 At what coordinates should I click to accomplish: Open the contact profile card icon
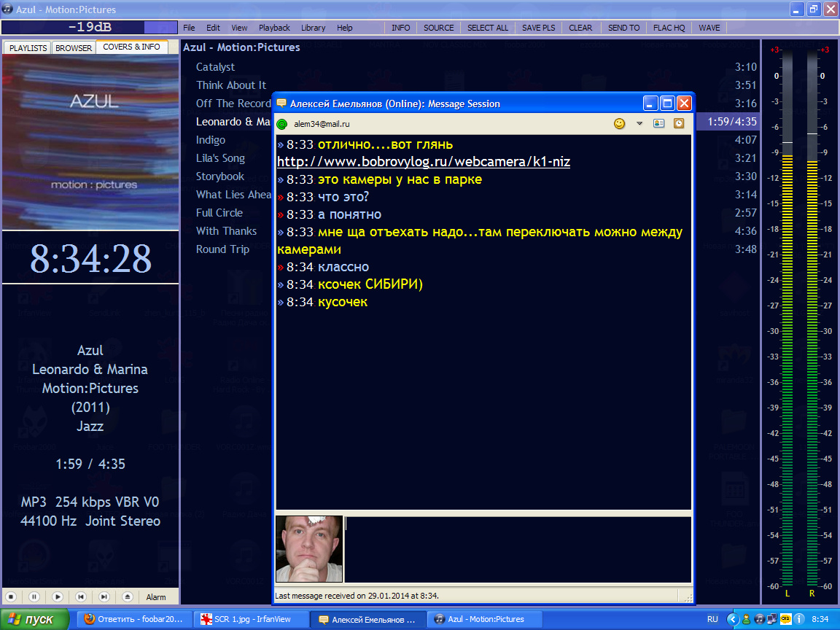(658, 124)
